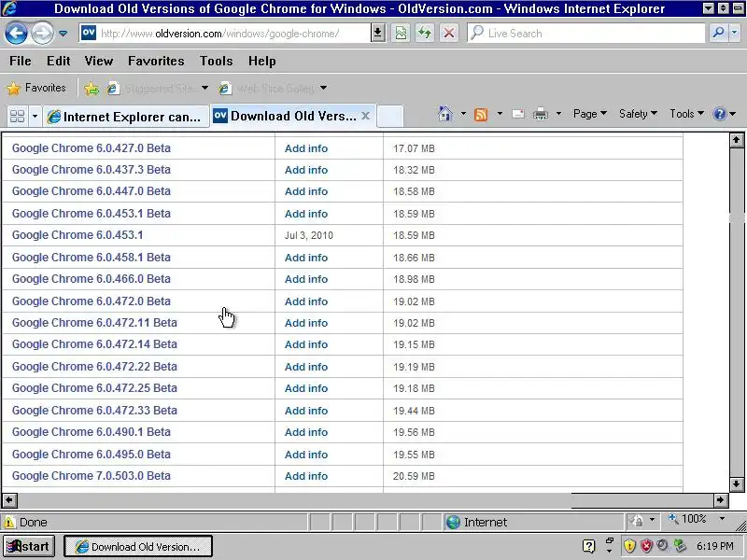Open Google Chrome 6.0.472.33 Beta link
Screen dimensions: 747x560
(x=94, y=411)
